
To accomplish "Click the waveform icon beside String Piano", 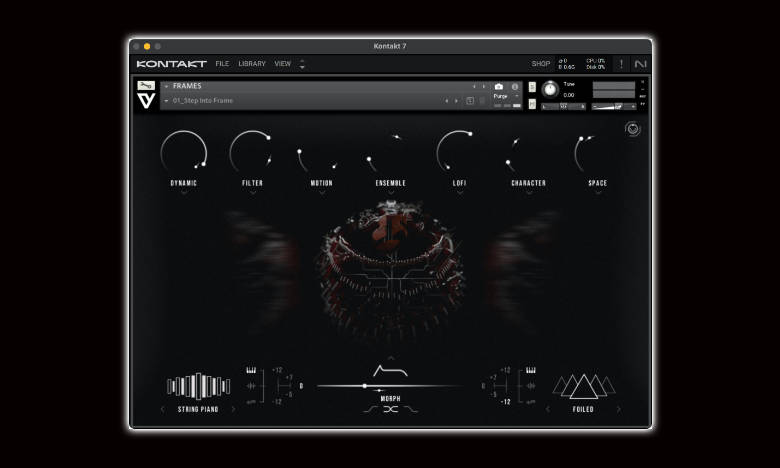I will [251, 386].
